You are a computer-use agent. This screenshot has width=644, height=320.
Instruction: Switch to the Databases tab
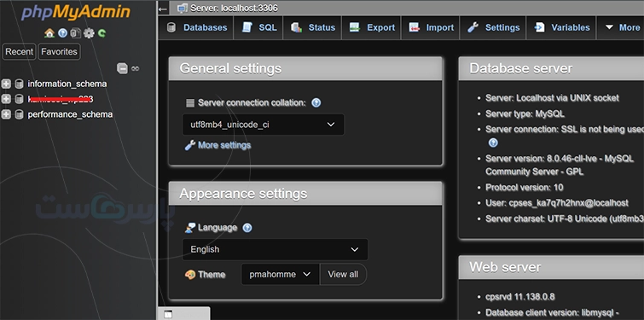point(196,27)
